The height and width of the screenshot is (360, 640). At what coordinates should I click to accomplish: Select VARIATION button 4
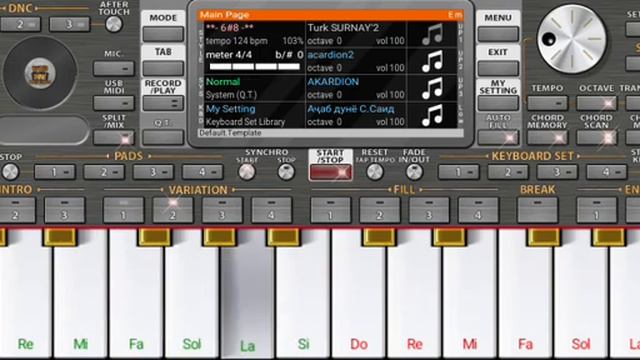(x=271, y=210)
